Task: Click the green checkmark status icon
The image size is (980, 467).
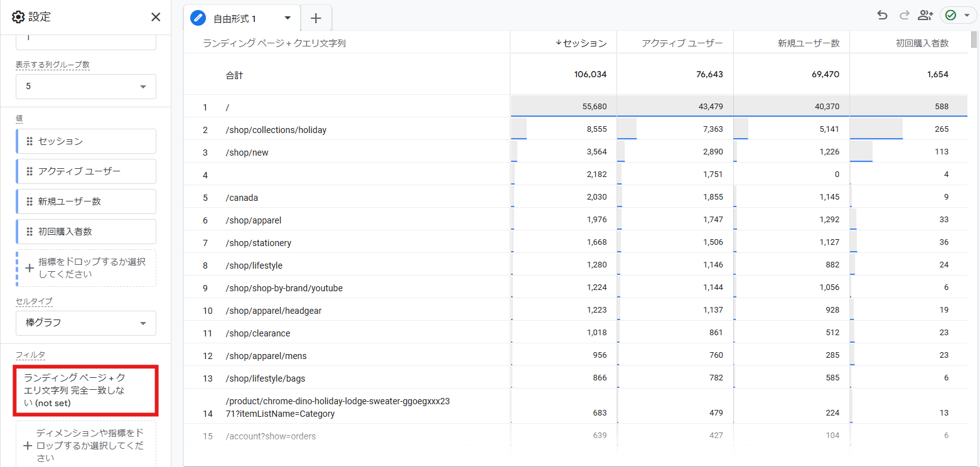Action: point(950,15)
